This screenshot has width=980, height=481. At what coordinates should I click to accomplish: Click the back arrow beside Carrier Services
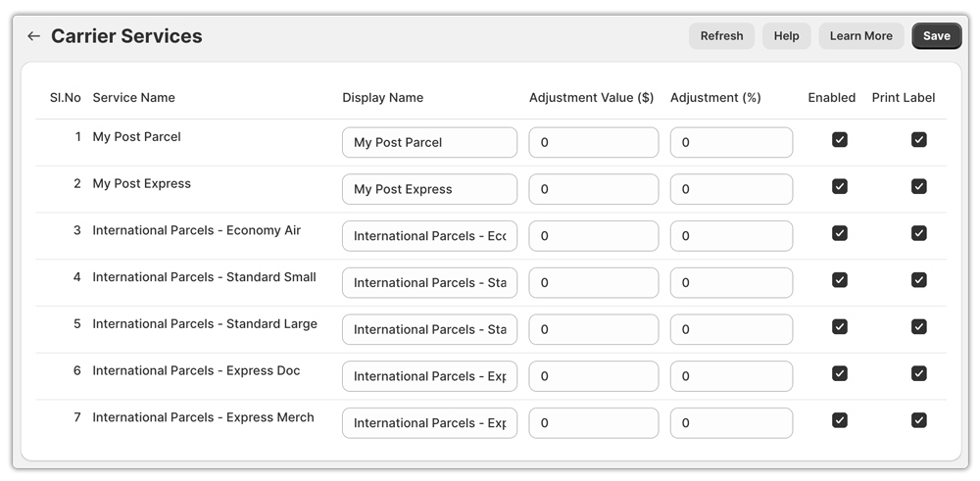[33, 36]
